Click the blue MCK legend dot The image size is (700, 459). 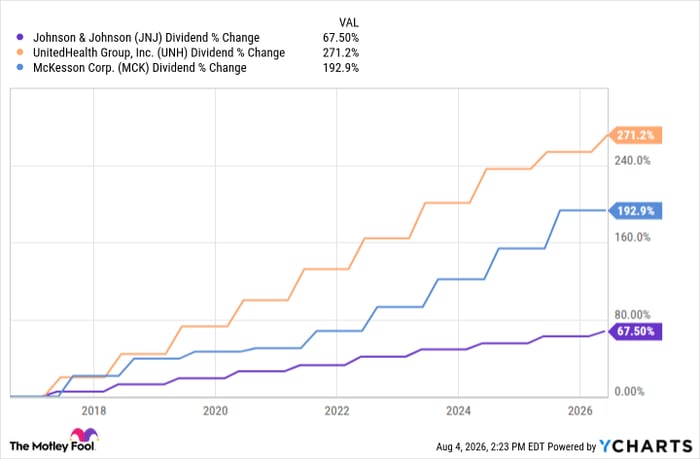click(x=20, y=68)
